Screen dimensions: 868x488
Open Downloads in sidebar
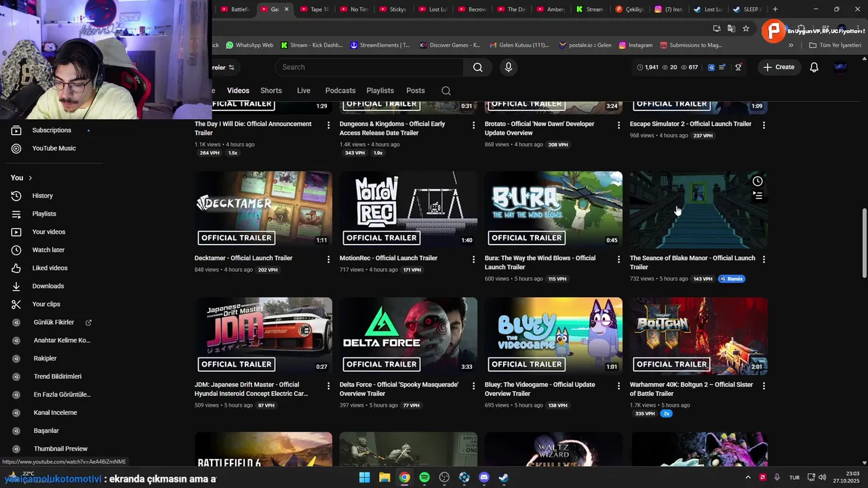tap(48, 286)
